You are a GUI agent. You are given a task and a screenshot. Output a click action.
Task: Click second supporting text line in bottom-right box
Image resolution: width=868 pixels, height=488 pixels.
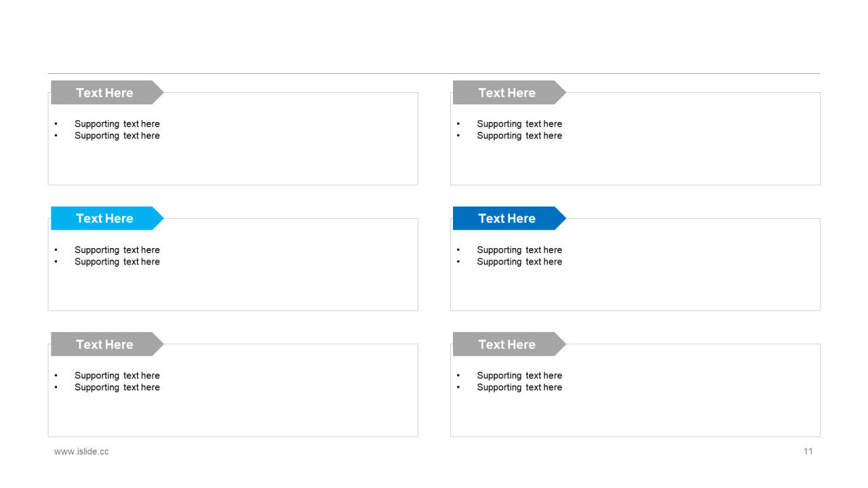pos(519,388)
